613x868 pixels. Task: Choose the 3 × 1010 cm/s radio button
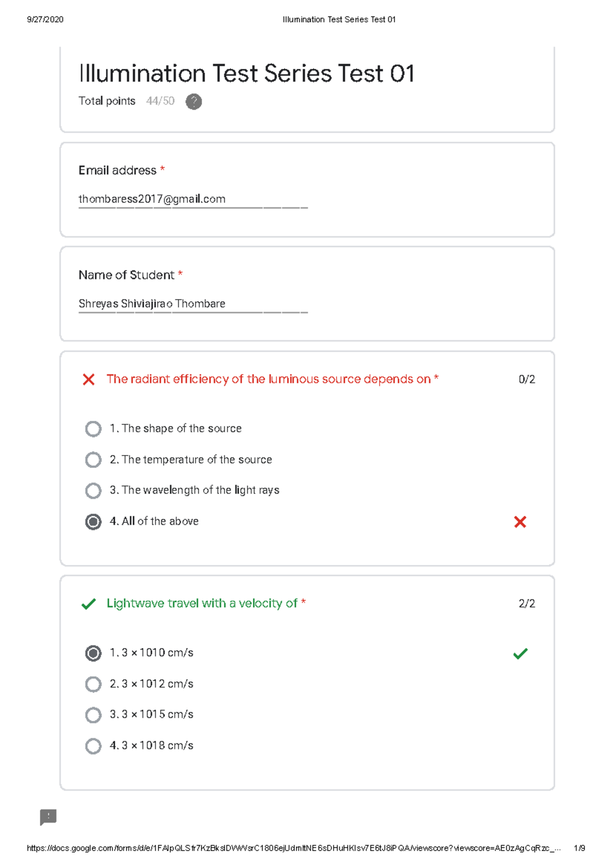pyautogui.click(x=93, y=653)
